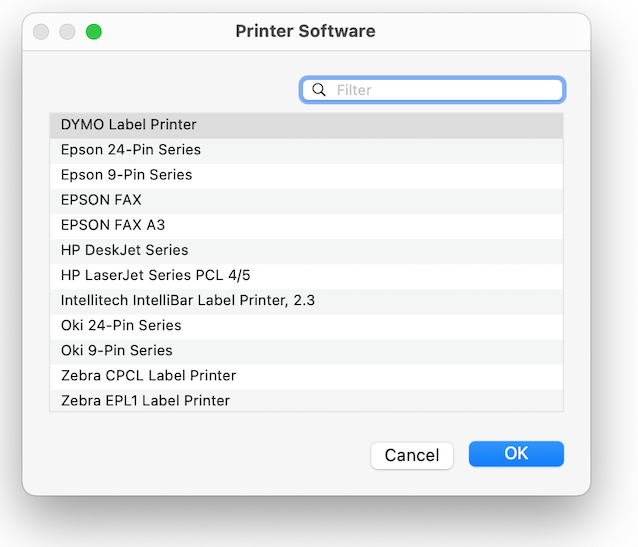Select Intellitech IntelliBar Label Printer, 2.3
This screenshot has height=547, width=638.
306,301
